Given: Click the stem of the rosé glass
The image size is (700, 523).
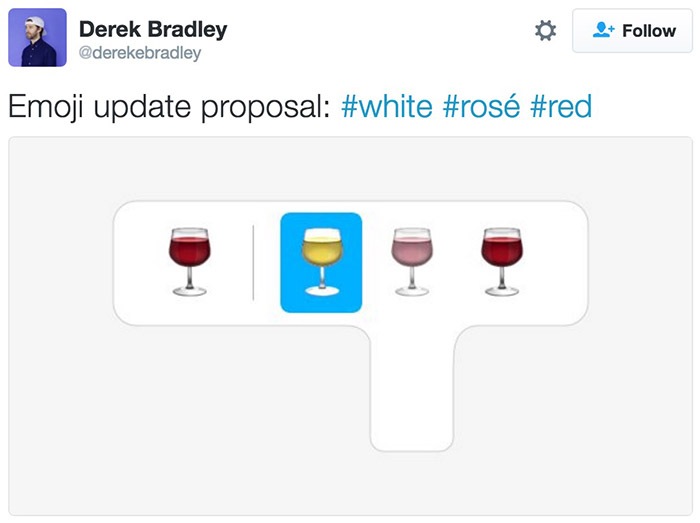Looking at the screenshot, I should tap(411, 280).
